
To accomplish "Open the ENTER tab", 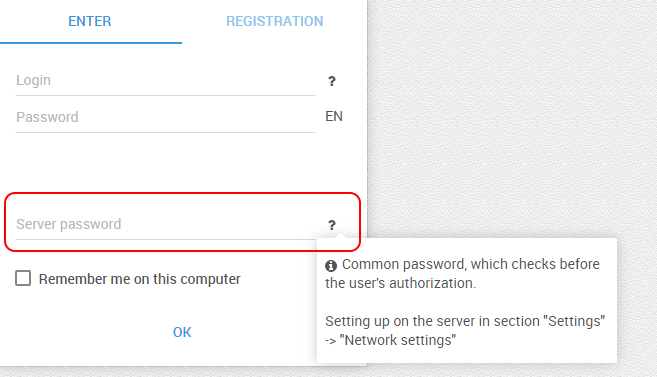I will pos(90,21).
